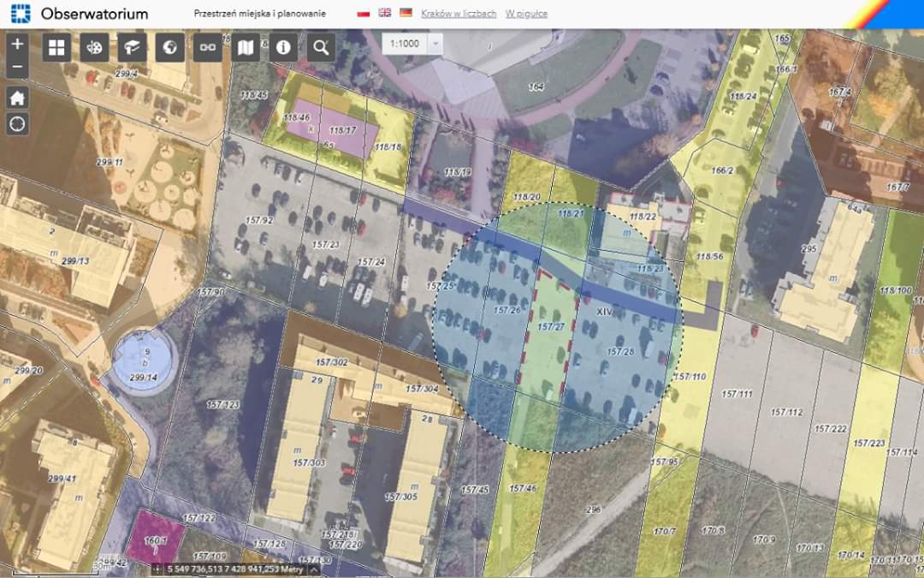The width and height of the screenshot is (924, 578).
Task: Zoom out with the minus button
Action: (x=17, y=67)
